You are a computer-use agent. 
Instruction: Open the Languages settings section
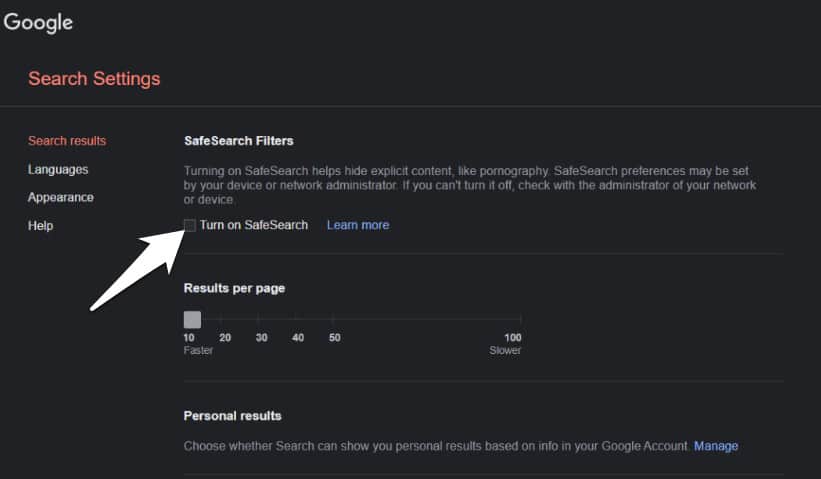pos(58,170)
